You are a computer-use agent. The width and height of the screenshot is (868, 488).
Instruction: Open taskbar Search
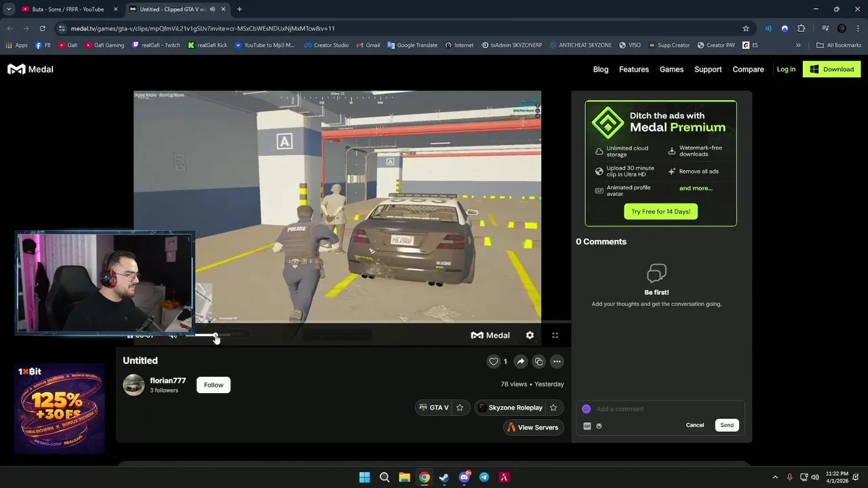pos(384,477)
